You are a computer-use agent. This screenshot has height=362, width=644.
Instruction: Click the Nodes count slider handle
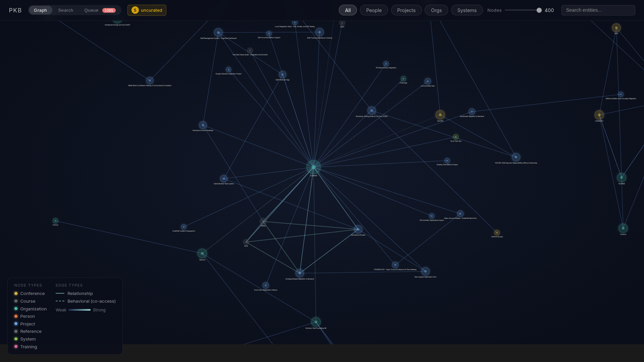tap(539, 10)
